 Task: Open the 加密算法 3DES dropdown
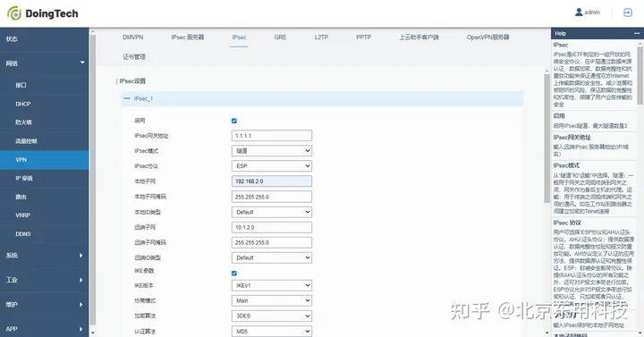pos(272,316)
